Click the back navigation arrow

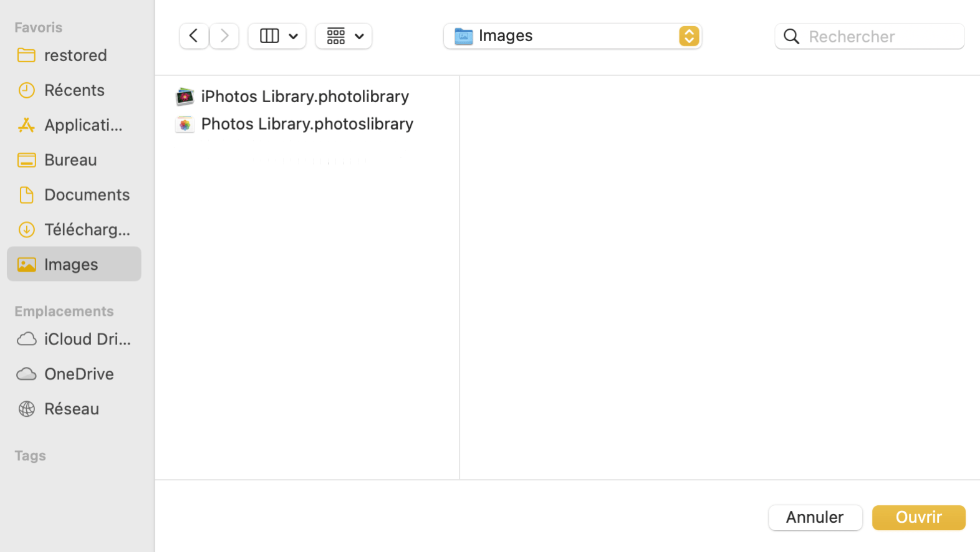tap(194, 36)
